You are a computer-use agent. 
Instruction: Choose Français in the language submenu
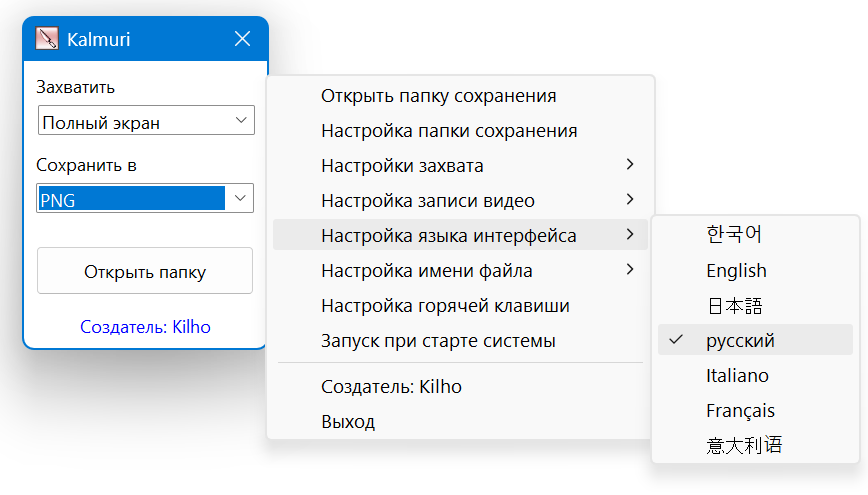click(x=740, y=411)
